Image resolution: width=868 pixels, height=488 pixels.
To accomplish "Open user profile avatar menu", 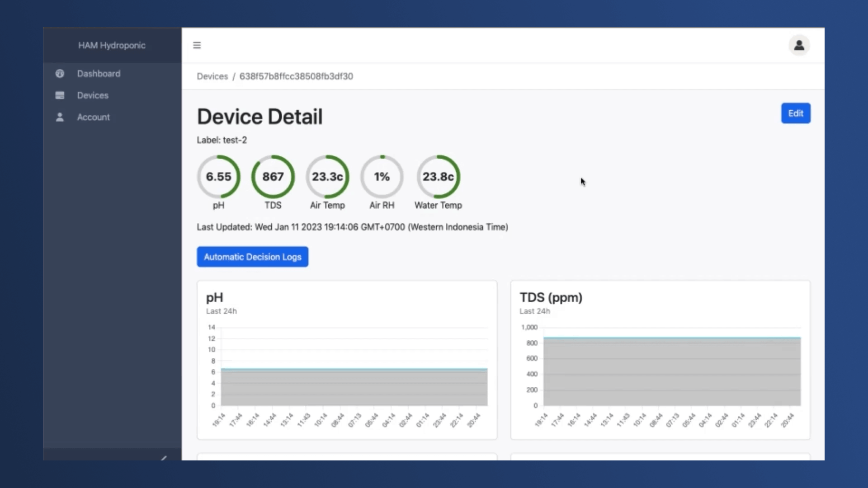I will point(799,45).
